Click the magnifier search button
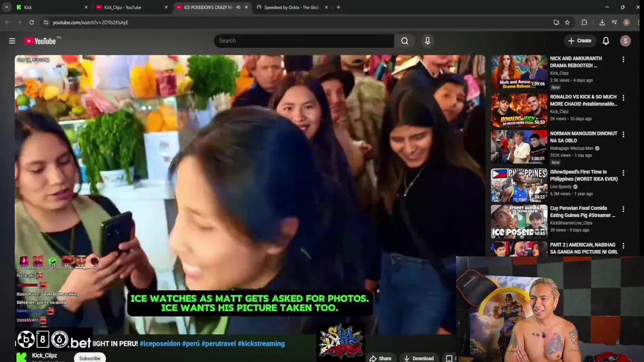644x362 pixels. (405, 41)
